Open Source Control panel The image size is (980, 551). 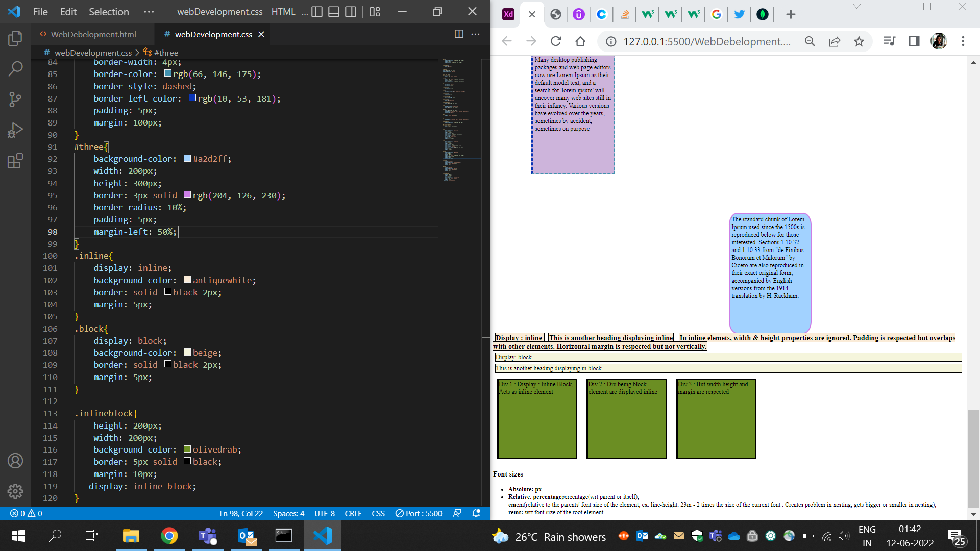[15, 99]
